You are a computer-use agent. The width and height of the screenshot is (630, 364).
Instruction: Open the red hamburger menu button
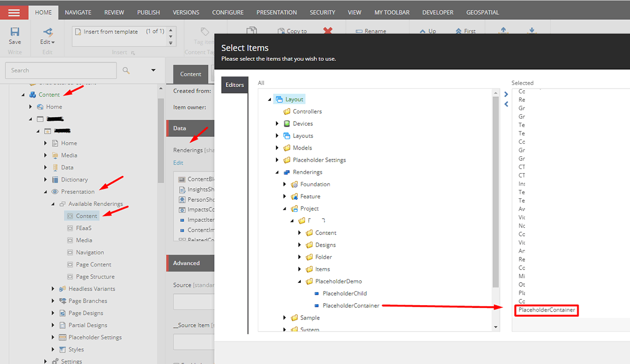pos(14,12)
